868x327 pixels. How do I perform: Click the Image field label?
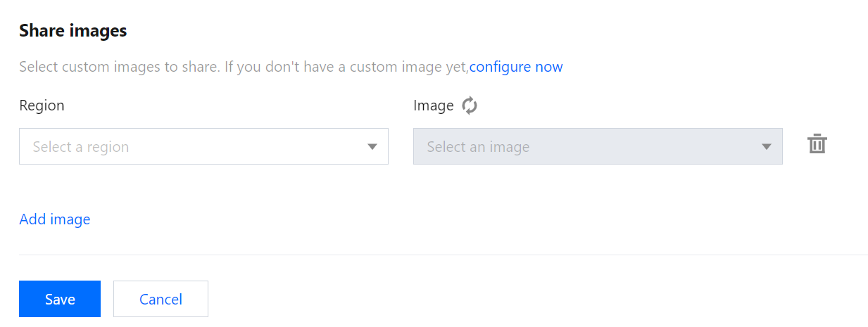(433, 105)
